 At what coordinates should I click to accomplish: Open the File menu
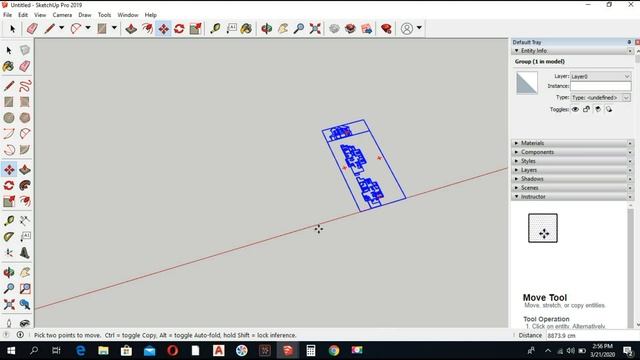coord(7,15)
